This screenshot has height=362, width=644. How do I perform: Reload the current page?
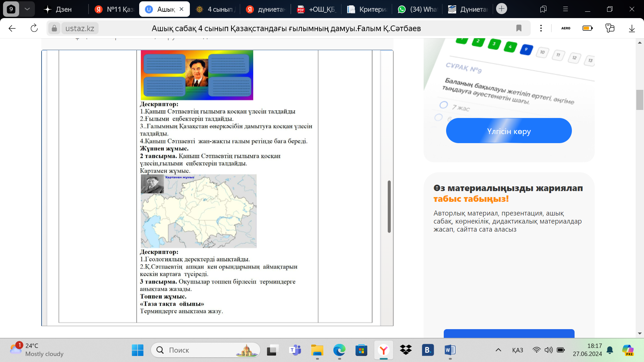pos(34,28)
